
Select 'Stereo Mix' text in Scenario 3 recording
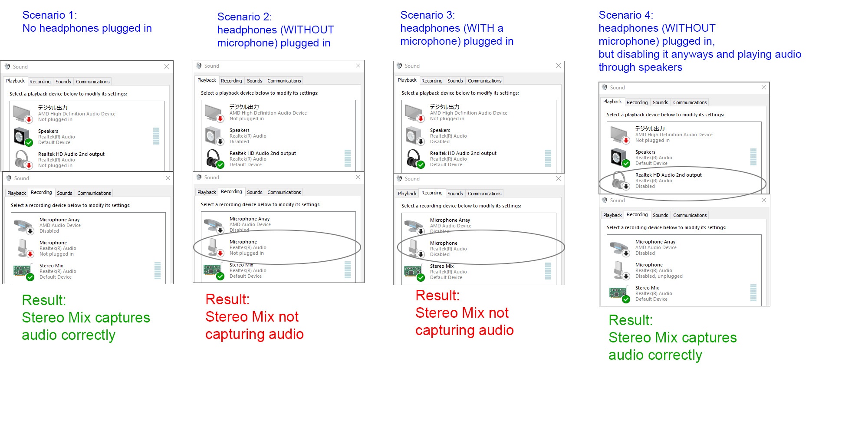point(442,266)
